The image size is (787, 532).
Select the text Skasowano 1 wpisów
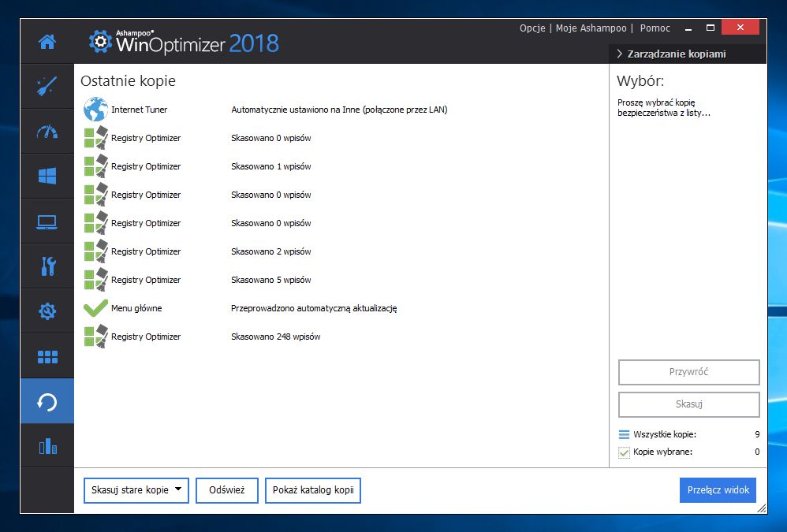click(271, 166)
